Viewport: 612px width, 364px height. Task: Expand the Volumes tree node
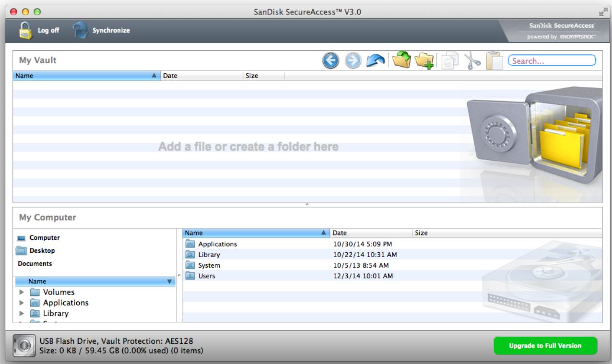pos(21,292)
